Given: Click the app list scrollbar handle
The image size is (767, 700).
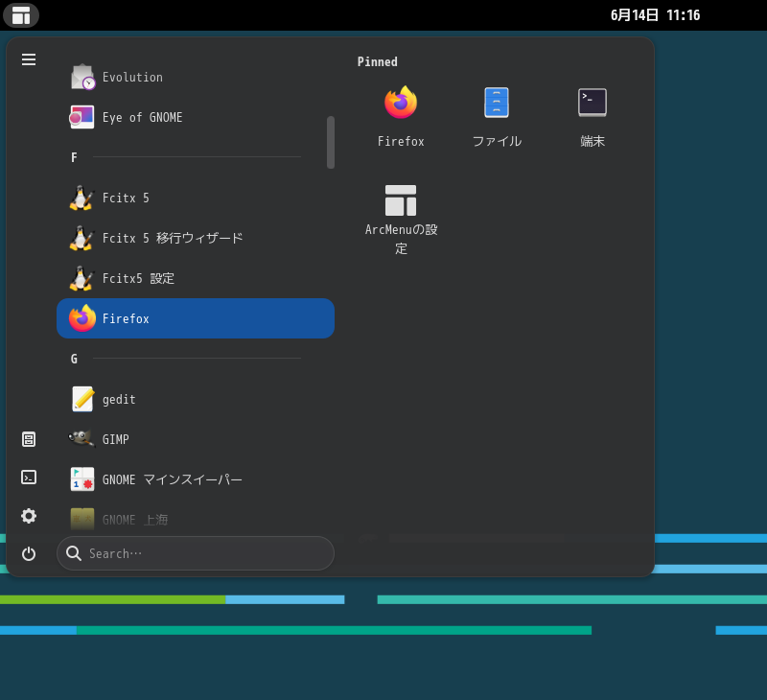Looking at the screenshot, I should [x=331, y=142].
